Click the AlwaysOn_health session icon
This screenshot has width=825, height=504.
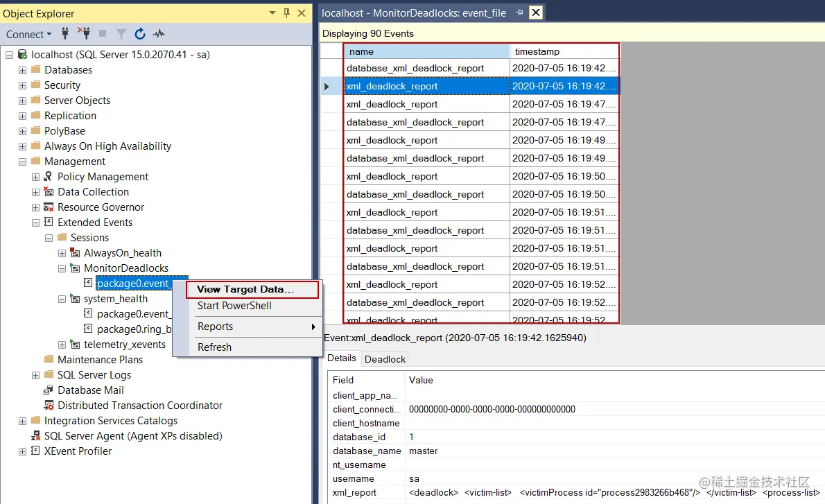point(76,253)
